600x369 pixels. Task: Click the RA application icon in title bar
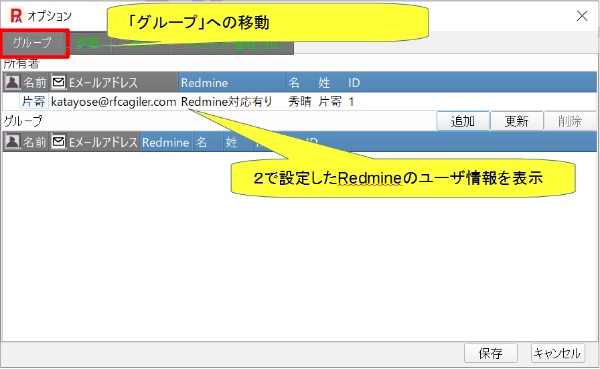pyautogui.click(x=16, y=16)
